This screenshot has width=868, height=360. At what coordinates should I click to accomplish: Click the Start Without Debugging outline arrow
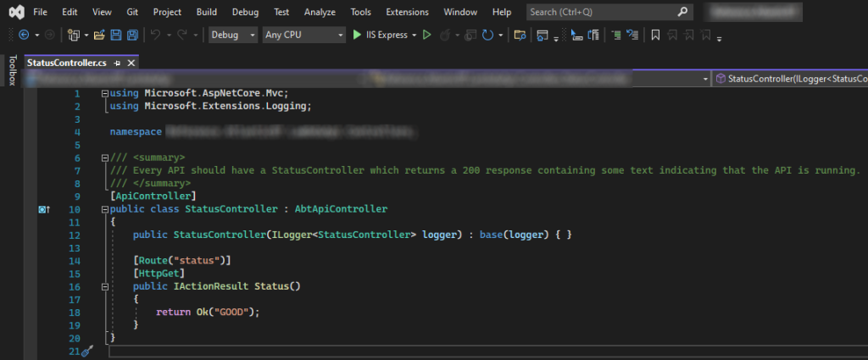(x=427, y=35)
